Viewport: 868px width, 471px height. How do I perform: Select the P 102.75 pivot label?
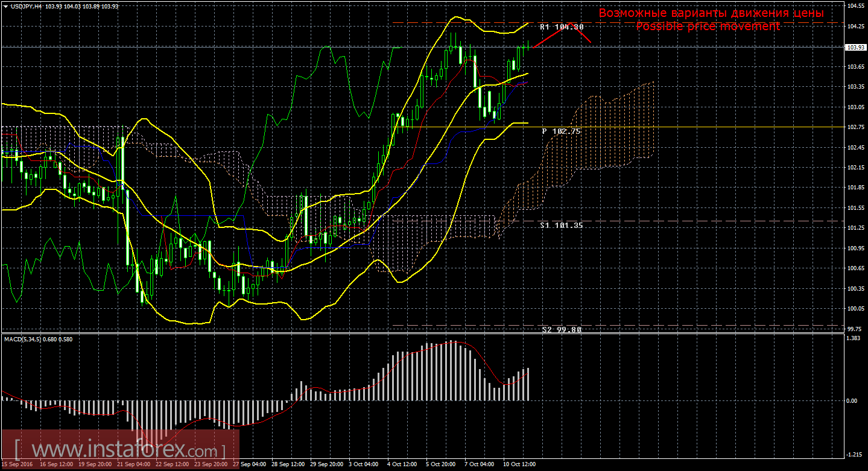[561, 131]
